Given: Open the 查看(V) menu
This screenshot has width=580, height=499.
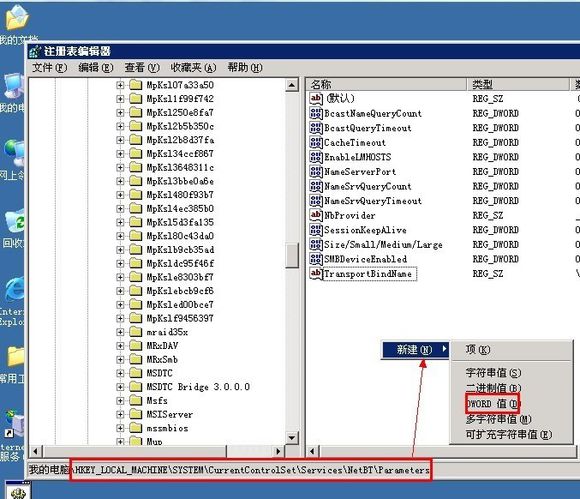Looking at the screenshot, I should click(x=142, y=68).
